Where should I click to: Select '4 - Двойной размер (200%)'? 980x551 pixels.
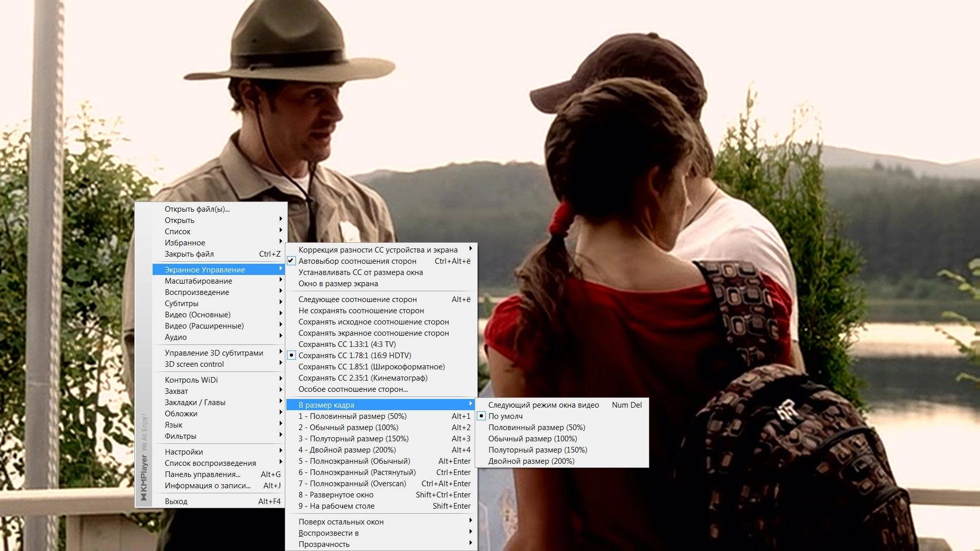(381, 449)
